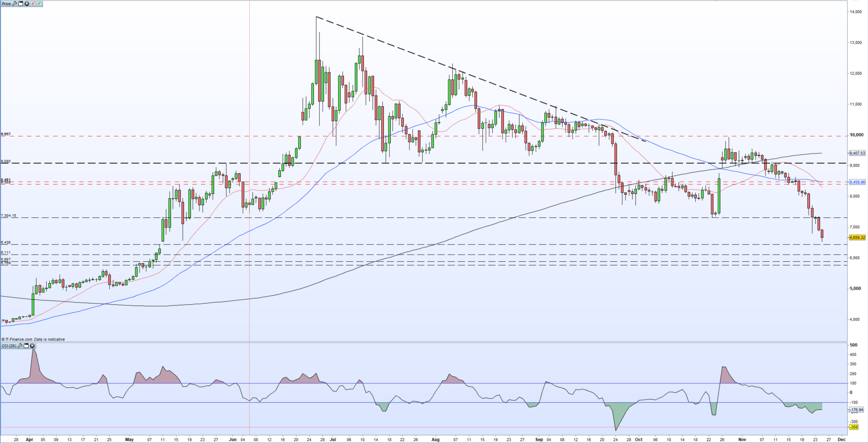The width and height of the screenshot is (868, 443).
Task: Click the Oct label on time axis
Action: pos(639,439)
